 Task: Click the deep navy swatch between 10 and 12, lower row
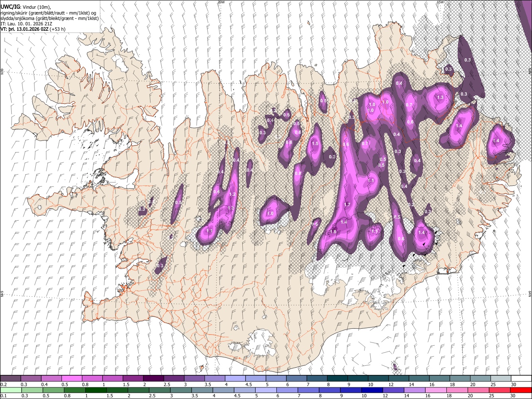pyautogui.click(x=371, y=390)
